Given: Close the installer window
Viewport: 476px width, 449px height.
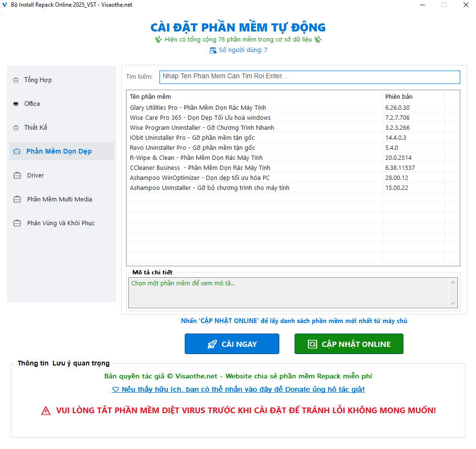Looking at the screenshot, I should (465, 5).
